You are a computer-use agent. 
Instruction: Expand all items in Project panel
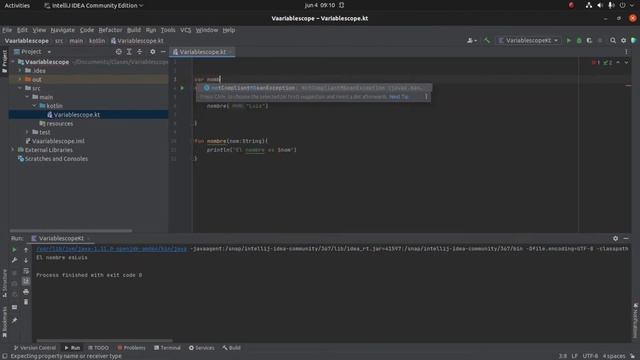[129, 52]
